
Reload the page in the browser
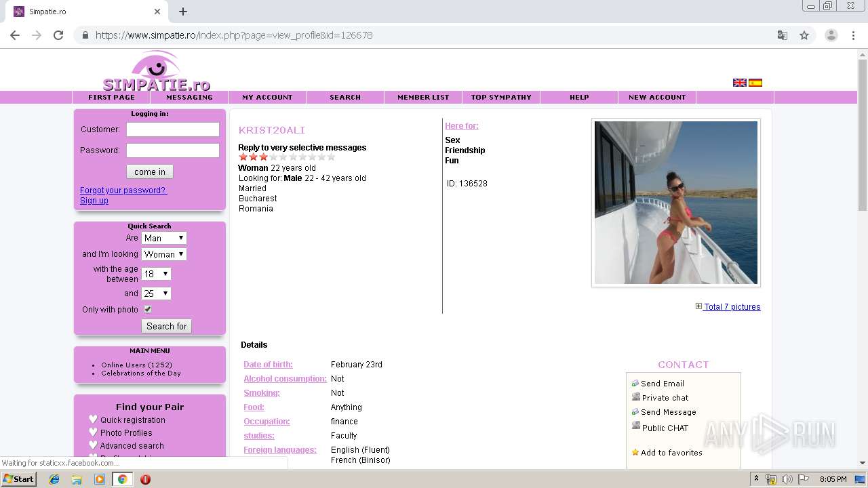click(58, 35)
